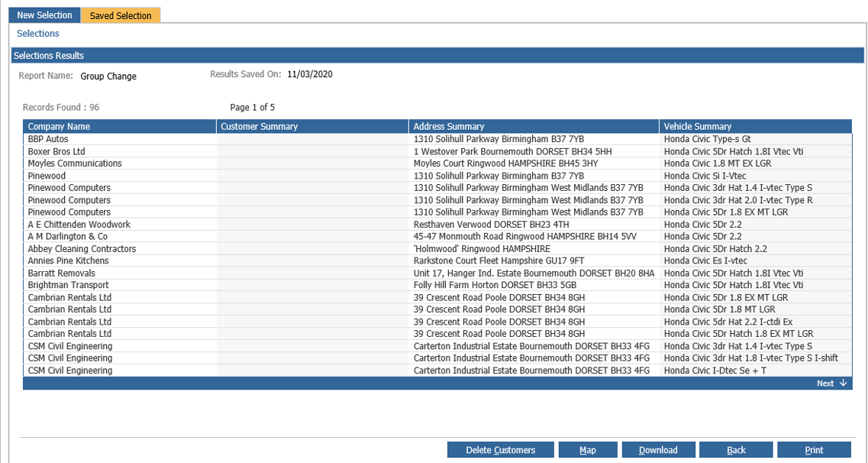Go back using the Back button

[736, 450]
